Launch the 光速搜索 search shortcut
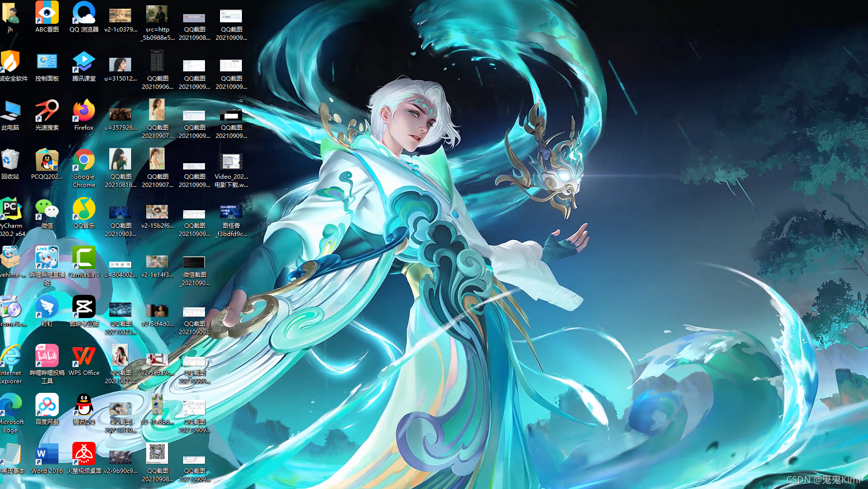Viewport: 868px width, 489px height. (47, 115)
